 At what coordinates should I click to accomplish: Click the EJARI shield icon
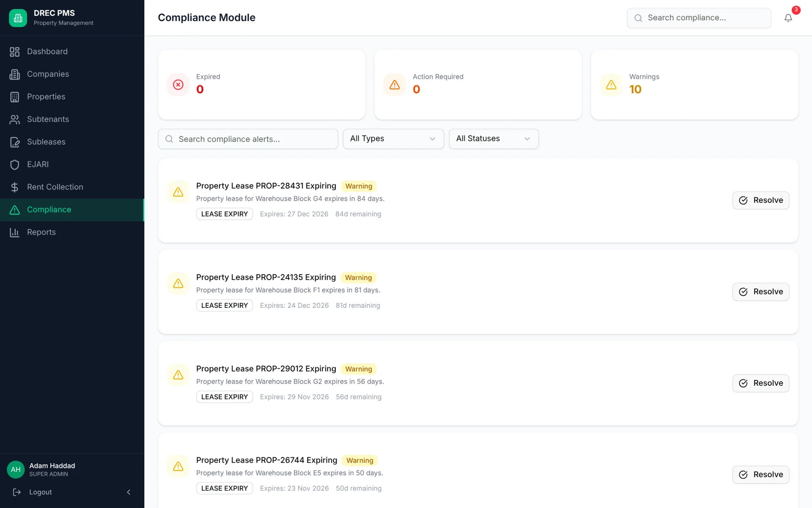click(x=15, y=165)
